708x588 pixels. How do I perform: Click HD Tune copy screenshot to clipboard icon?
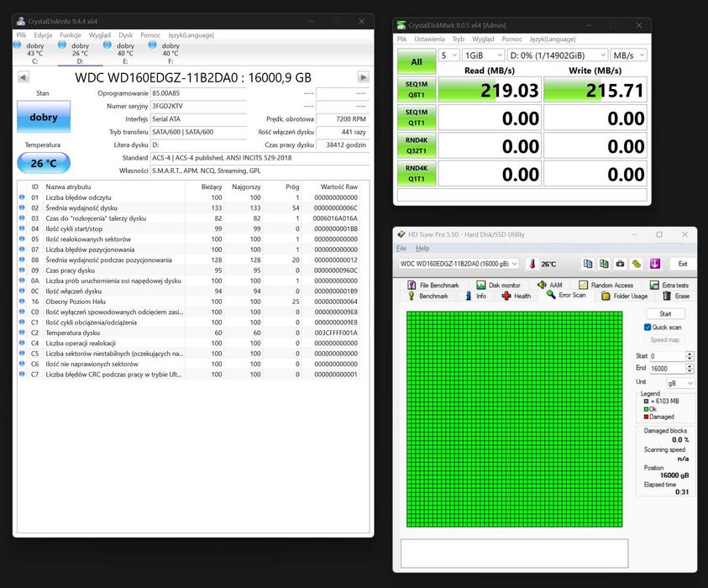pyautogui.click(x=604, y=264)
